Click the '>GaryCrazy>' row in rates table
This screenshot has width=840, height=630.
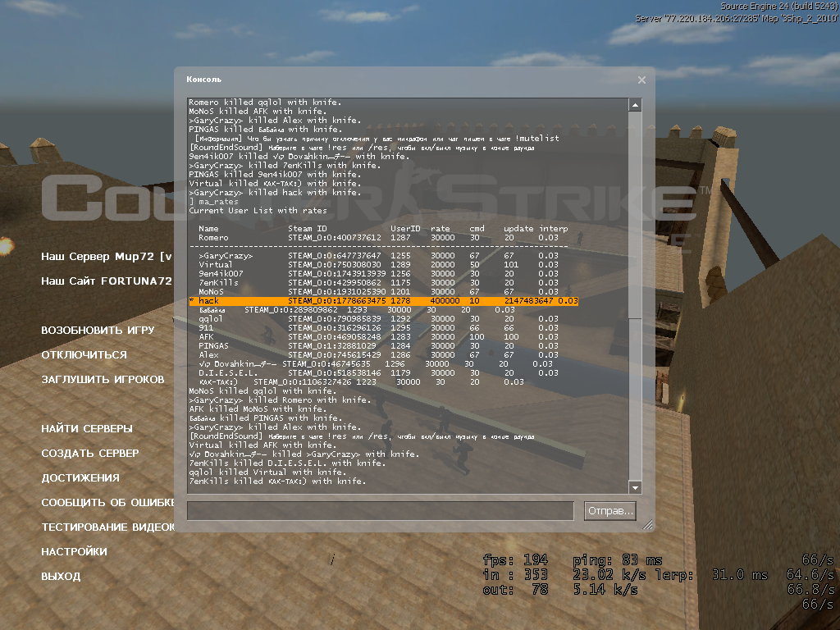tap(379, 256)
